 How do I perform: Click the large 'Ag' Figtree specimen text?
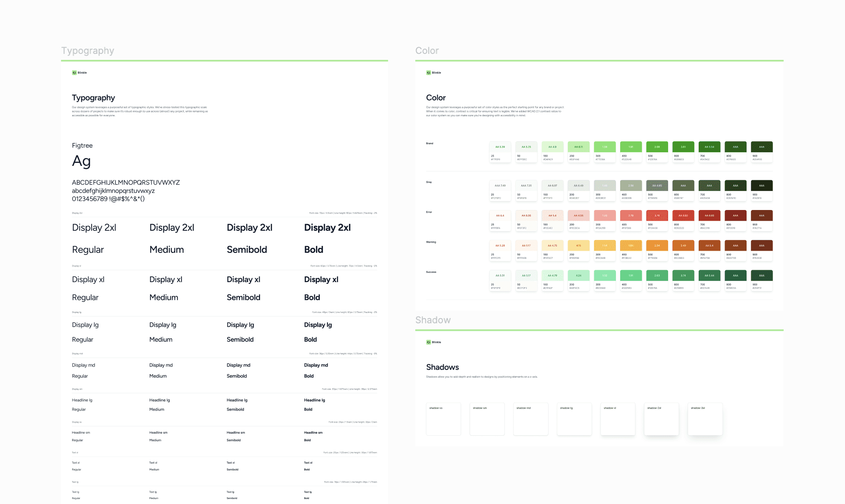(x=81, y=161)
